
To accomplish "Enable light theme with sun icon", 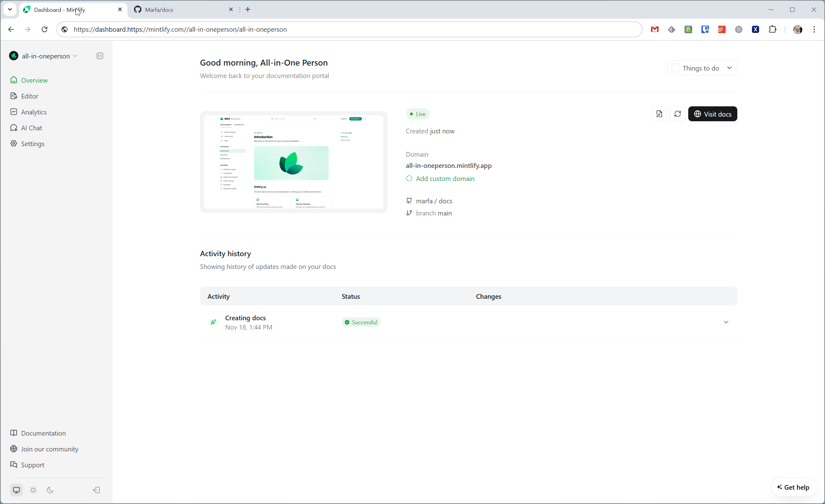I will tap(33, 490).
